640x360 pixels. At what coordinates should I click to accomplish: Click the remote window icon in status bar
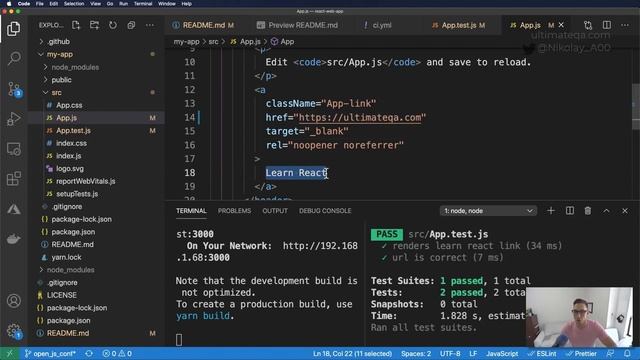coord(9,353)
